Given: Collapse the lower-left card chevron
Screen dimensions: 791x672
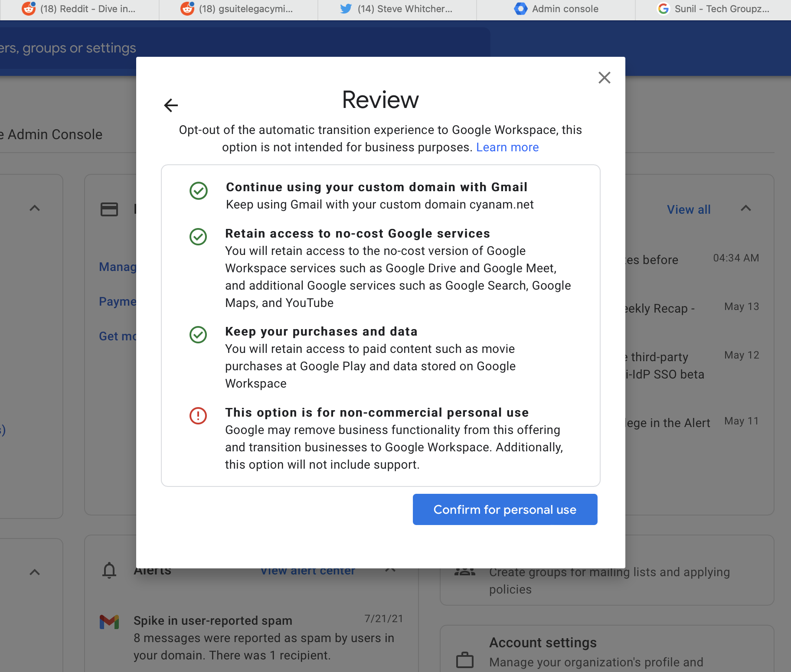Looking at the screenshot, I should click(x=35, y=572).
